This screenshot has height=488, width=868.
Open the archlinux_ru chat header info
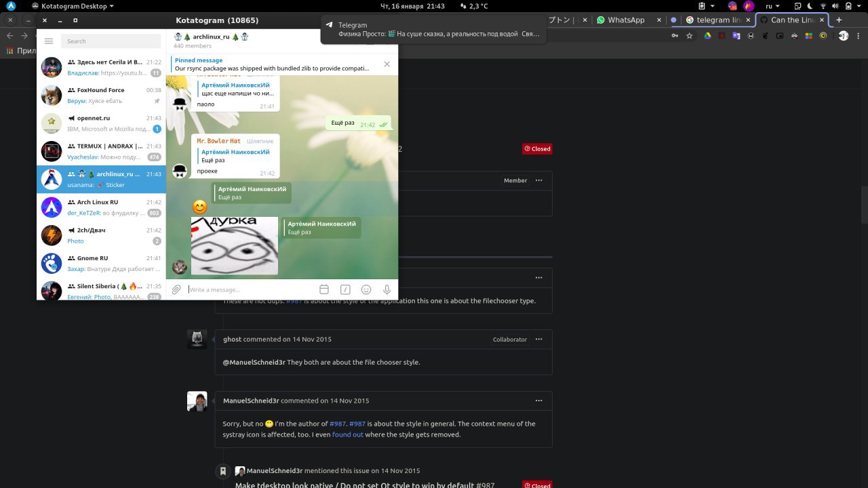pos(212,41)
